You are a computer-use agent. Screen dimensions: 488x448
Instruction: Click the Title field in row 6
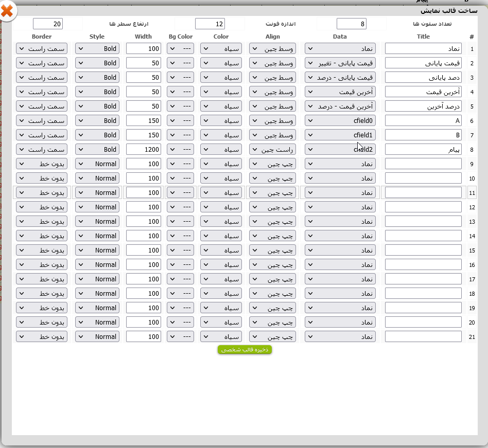tap(423, 120)
